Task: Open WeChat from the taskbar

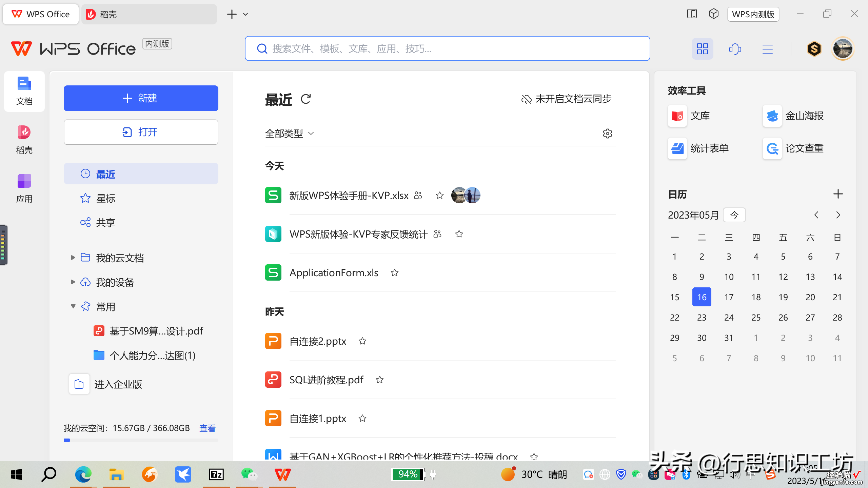Action: [249, 474]
